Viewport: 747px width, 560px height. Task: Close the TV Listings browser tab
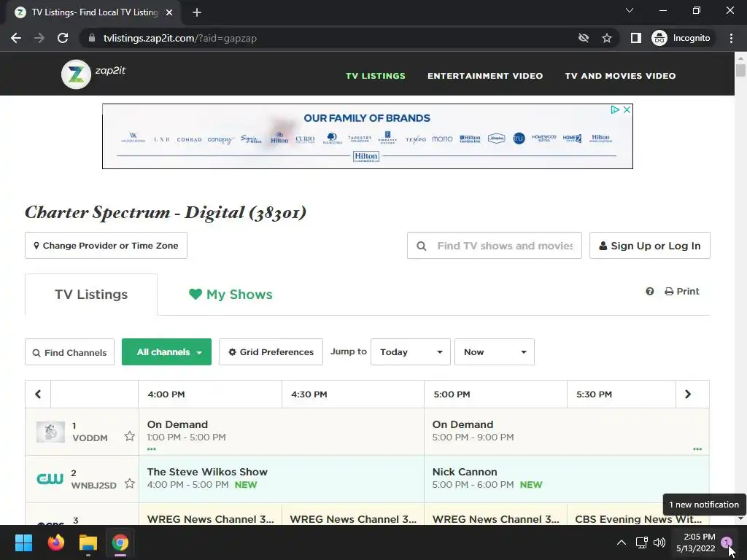tap(169, 12)
